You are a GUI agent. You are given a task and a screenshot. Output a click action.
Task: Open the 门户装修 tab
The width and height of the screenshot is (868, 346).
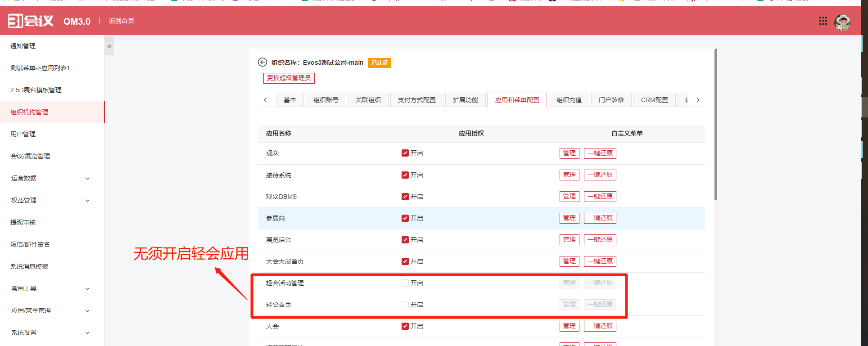pos(611,100)
